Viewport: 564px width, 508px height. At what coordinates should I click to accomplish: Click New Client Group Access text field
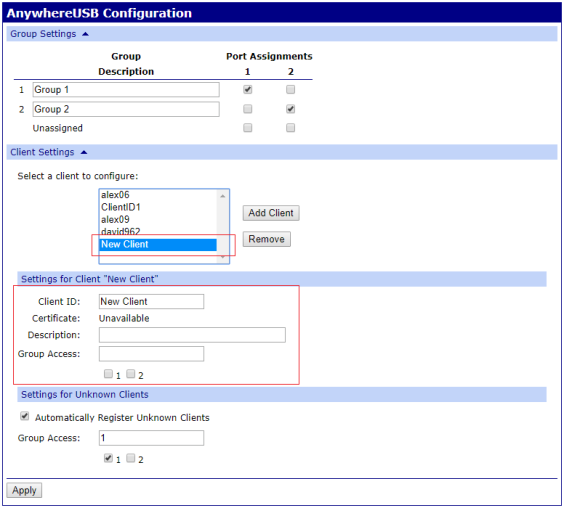click(151, 354)
